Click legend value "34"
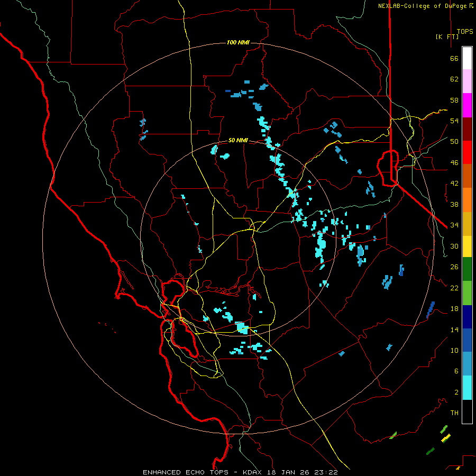Viewport: 476px width, 476px height. tap(454, 225)
